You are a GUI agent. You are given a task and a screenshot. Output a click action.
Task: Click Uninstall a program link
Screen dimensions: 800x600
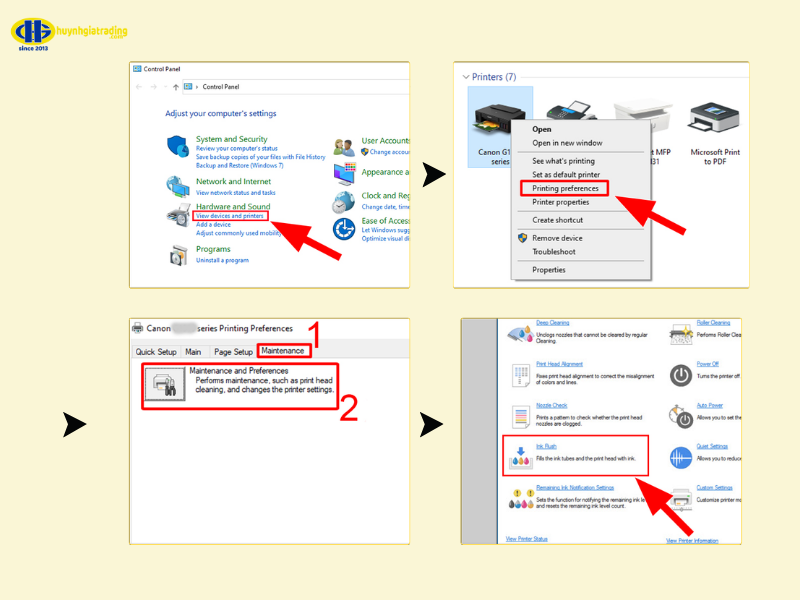click(222, 260)
